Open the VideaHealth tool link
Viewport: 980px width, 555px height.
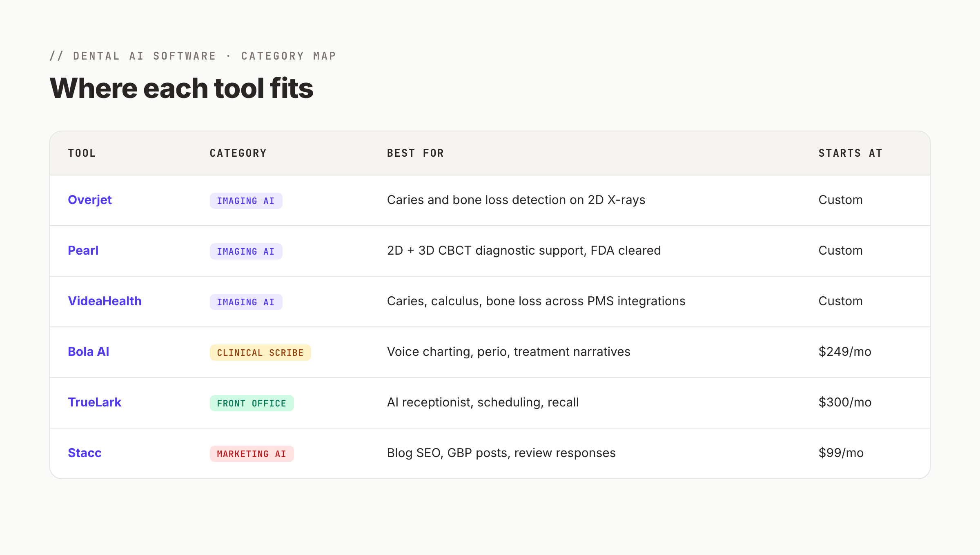click(x=105, y=301)
